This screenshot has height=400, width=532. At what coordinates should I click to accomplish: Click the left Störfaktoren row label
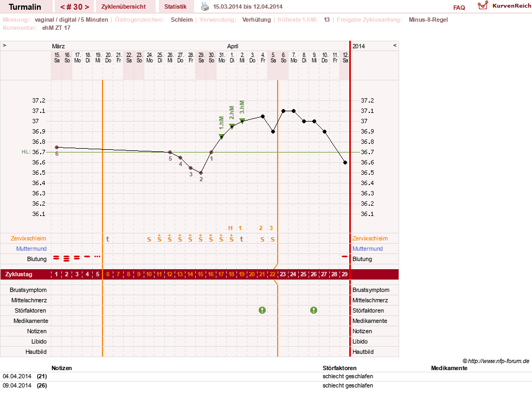click(30, 310)
